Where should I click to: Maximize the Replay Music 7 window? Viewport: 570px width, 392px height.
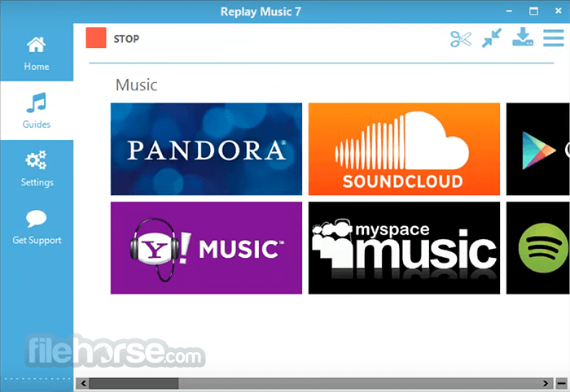point(533,11)
